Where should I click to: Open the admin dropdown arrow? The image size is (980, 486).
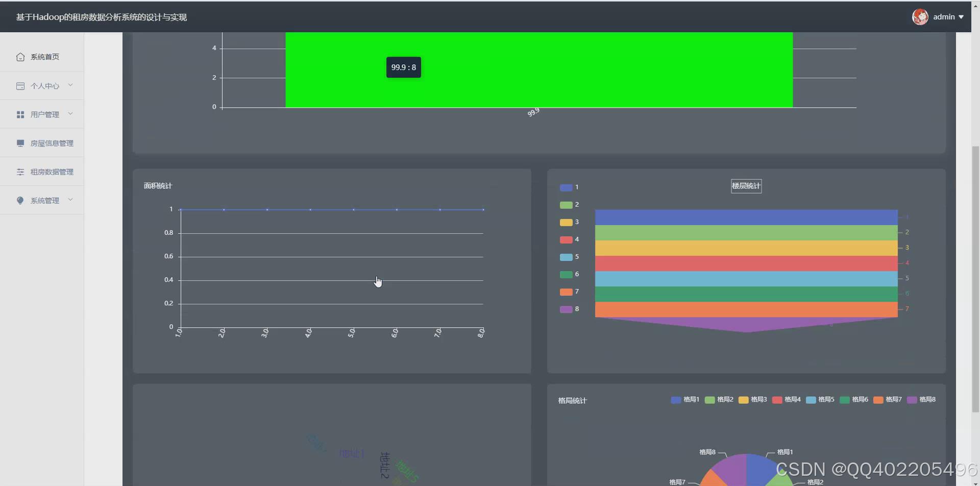(x=961, y=17)
